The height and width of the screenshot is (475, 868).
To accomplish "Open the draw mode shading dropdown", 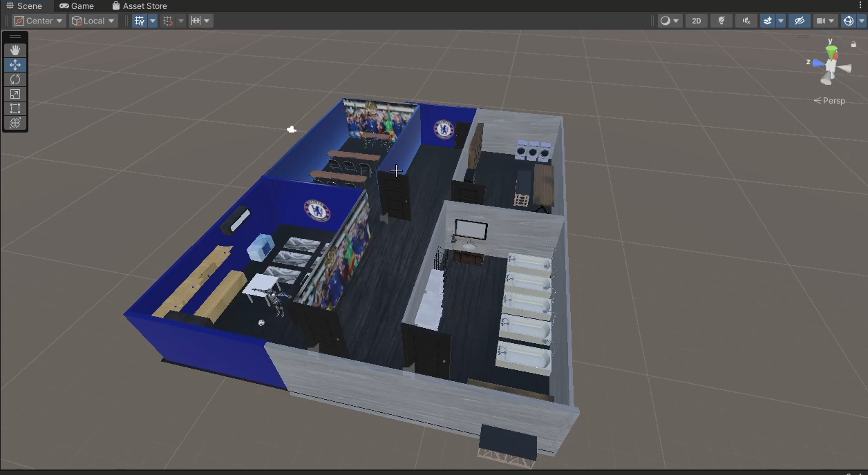I will click(669, 21).
